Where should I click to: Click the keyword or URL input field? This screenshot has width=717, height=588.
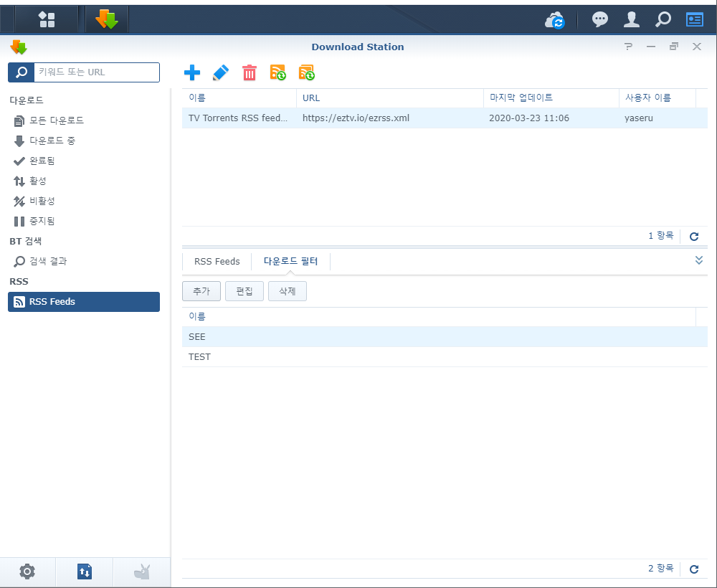(x=97, y=72)
